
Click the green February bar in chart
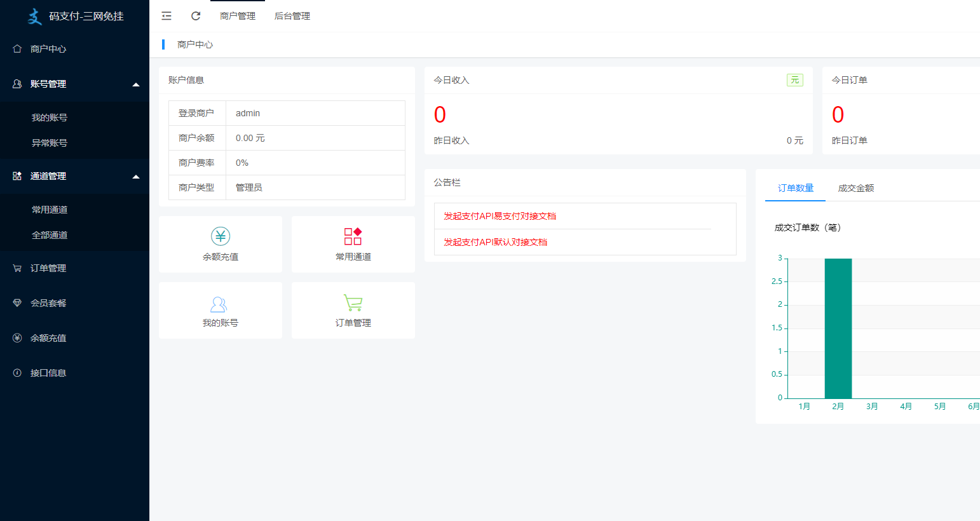click(838, 328)
